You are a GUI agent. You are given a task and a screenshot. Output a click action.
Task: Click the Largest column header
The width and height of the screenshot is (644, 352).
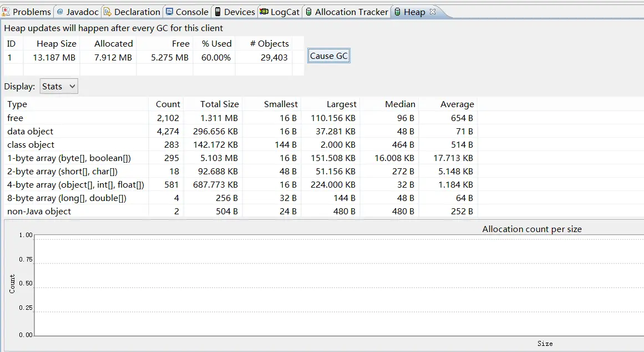pyautogui.click(x=330, y=104)
